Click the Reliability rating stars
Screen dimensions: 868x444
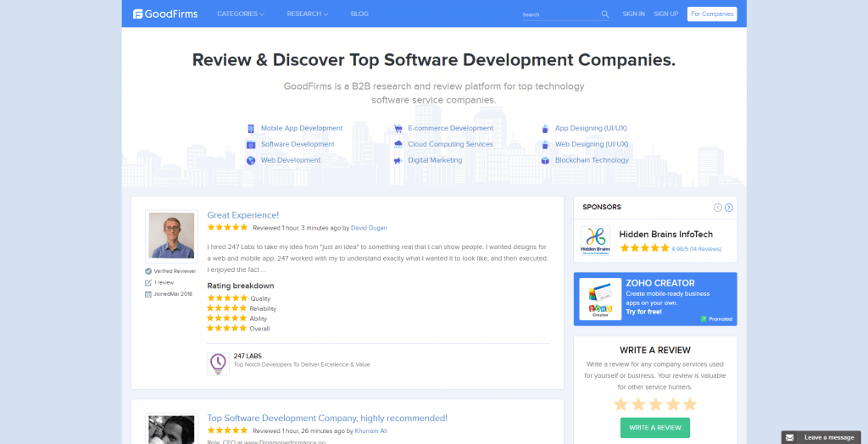[x=227, y=308]
